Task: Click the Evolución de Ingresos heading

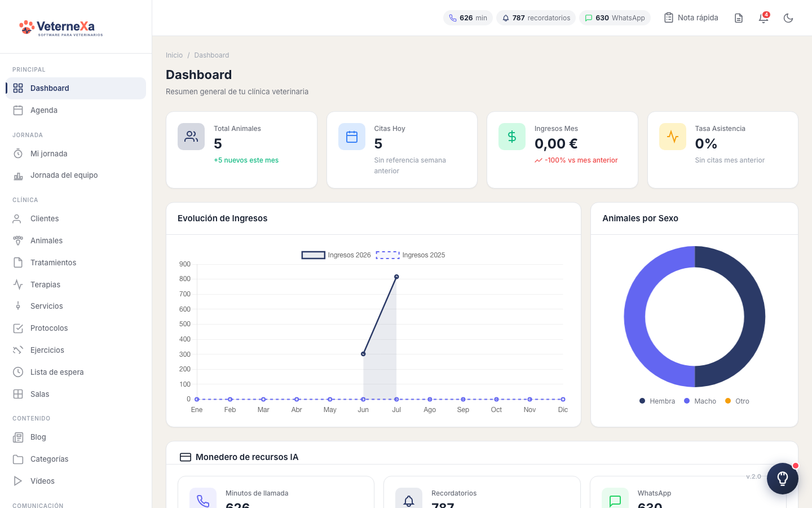Action: pyautogui.click(x=223, y=218)
